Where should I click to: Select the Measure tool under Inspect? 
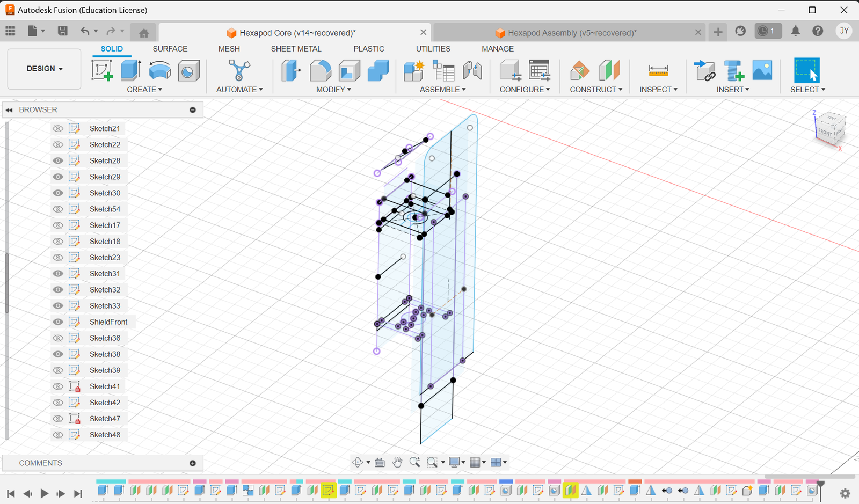pos(658,70)
